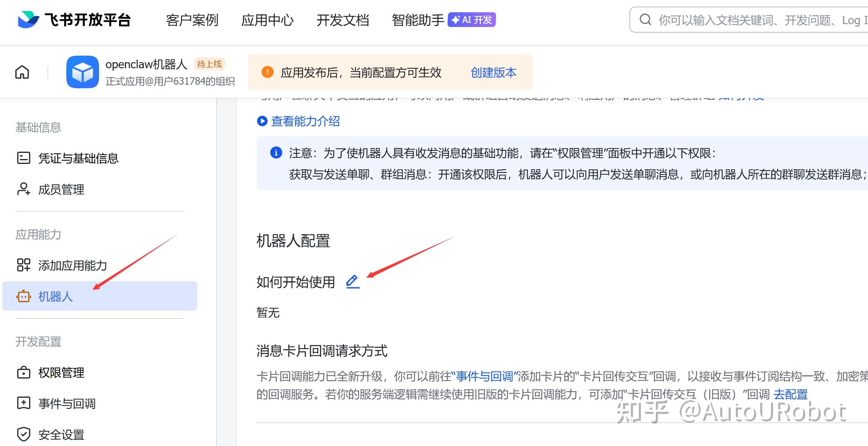Open 权限管理 in sidebar
Screen dimensions: 868x446
coord(61,372)
